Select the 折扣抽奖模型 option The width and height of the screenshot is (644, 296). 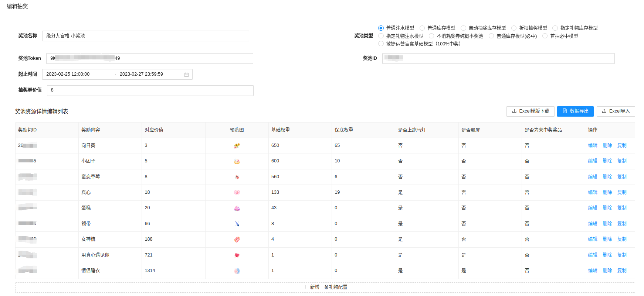tap(514, 28)
